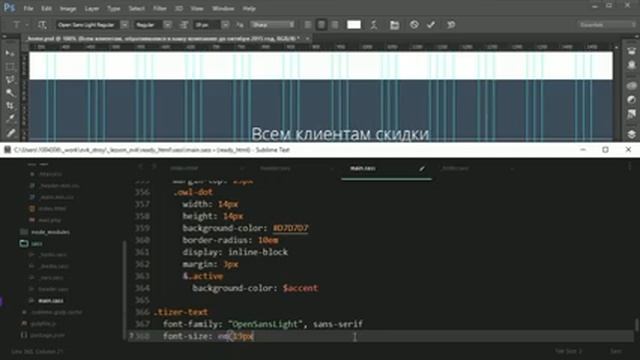Image resolution: width=640 pixels, height=360 pixels.
Task: Click the Line, Column indicator in status bar
Action: [x=37, y=351]
